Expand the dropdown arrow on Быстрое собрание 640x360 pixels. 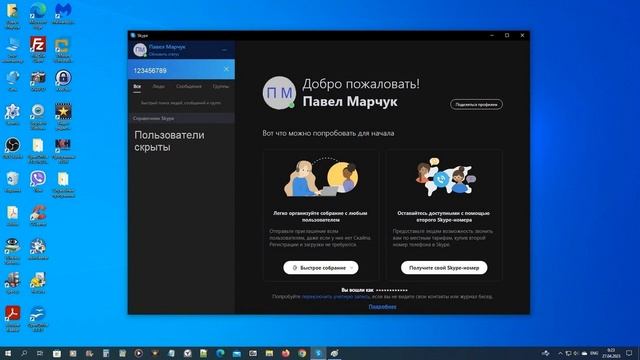click(x=352, y=268)
